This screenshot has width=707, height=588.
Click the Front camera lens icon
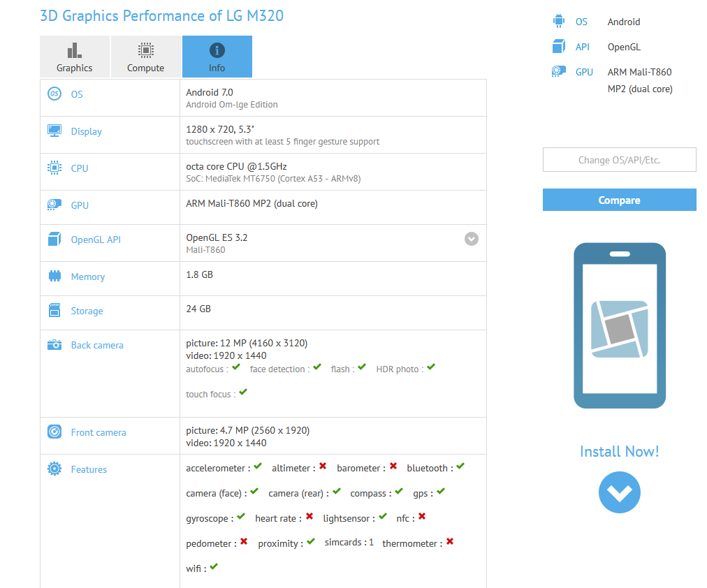54,432
